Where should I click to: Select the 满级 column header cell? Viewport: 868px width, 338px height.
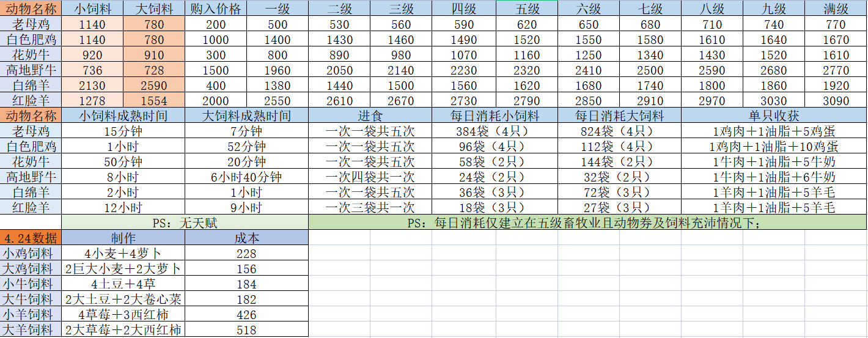[x=836, y=9]
